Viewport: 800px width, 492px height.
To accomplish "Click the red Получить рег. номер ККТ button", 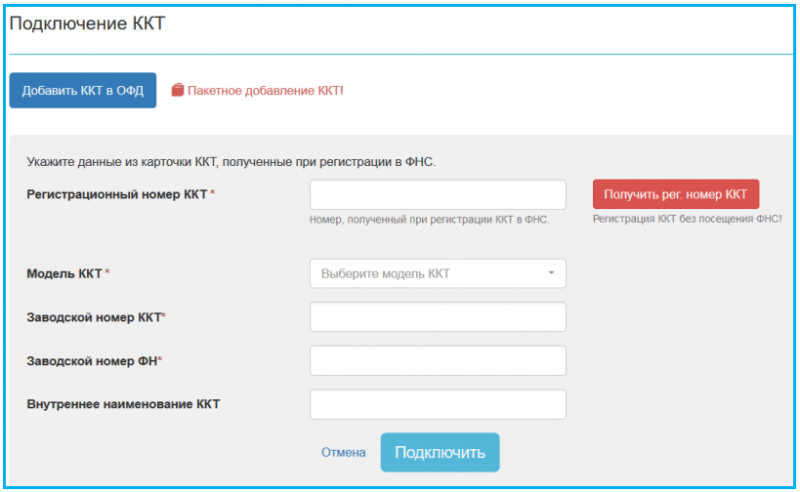I will tap(675, 193).
